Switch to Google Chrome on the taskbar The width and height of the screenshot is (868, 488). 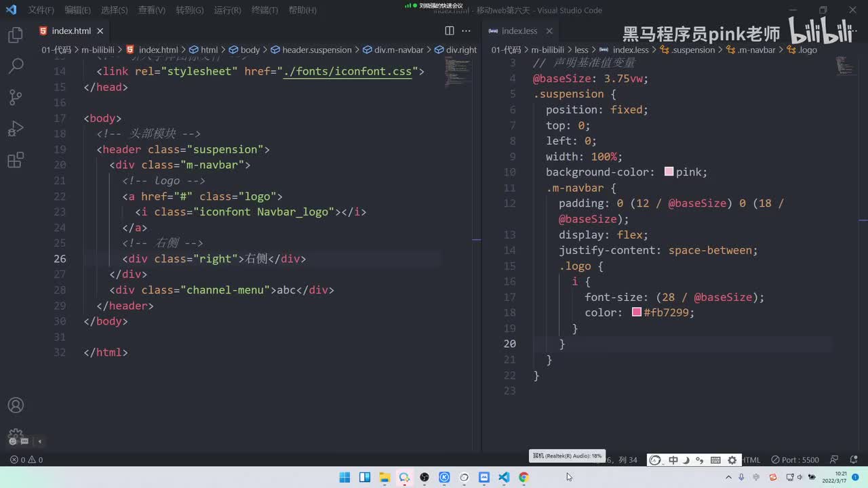coord(524,477)
